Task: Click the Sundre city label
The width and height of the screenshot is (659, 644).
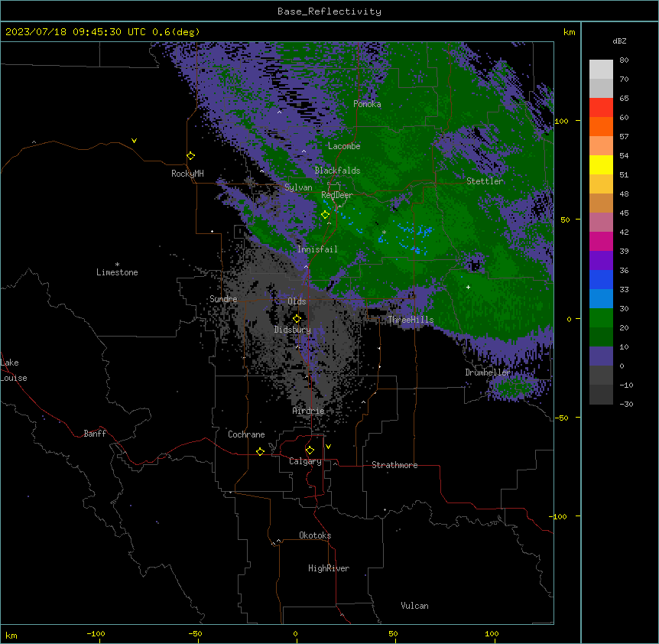Action: coord(223,299)
